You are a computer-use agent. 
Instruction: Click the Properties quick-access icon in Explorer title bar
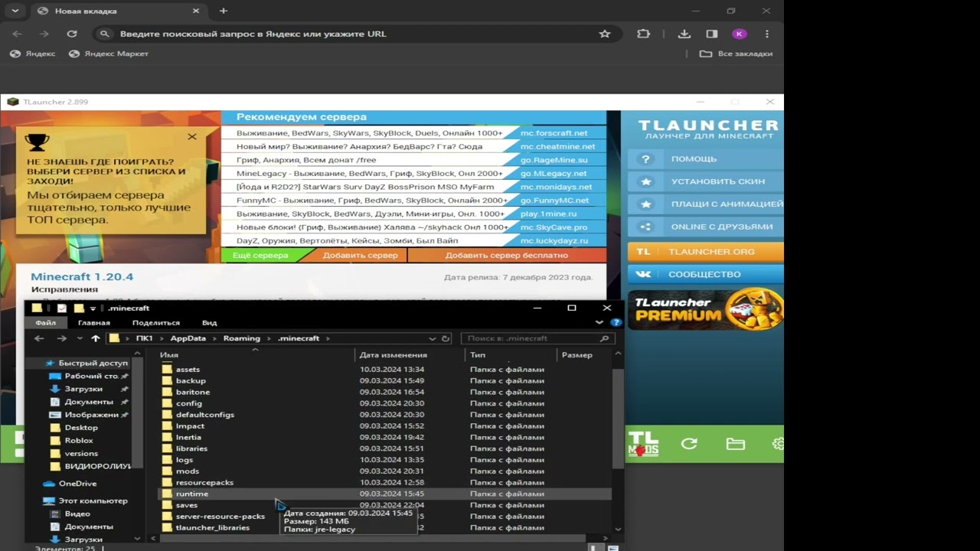(62, 308)
